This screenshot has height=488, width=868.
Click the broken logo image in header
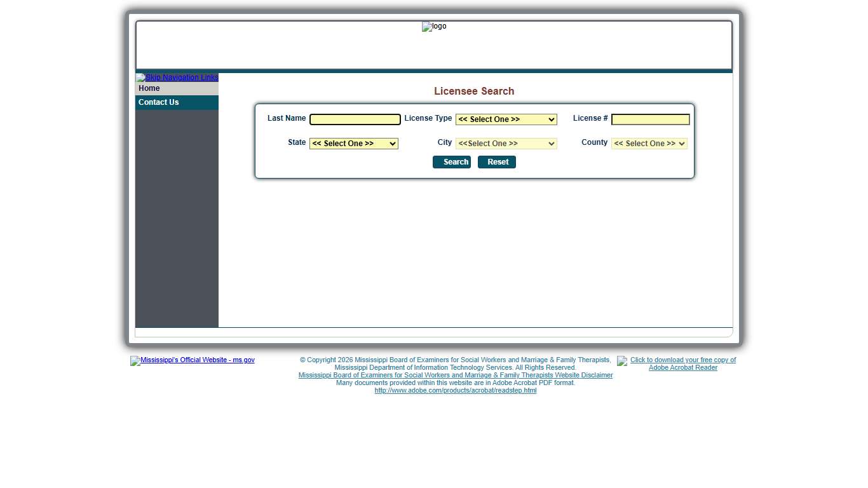pos(433,27)
